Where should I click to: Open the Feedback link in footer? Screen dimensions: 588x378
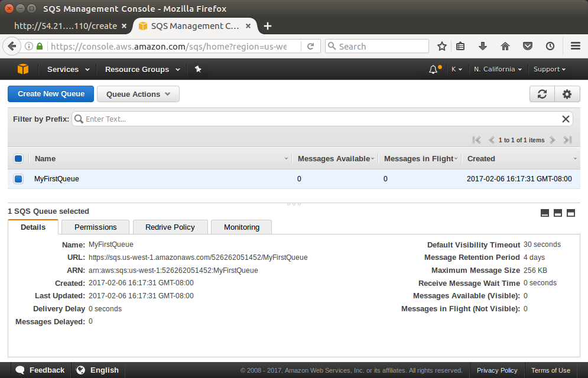[40, 370]
